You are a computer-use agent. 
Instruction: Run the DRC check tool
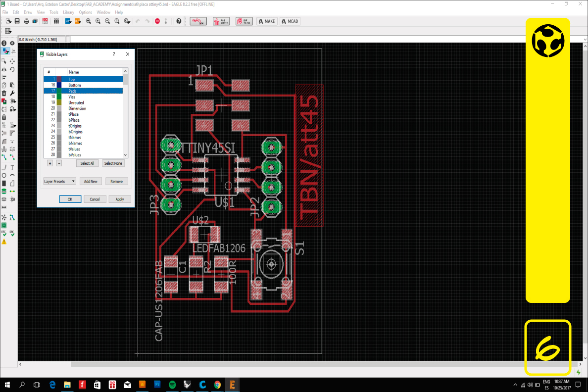(x=12, y=233)
